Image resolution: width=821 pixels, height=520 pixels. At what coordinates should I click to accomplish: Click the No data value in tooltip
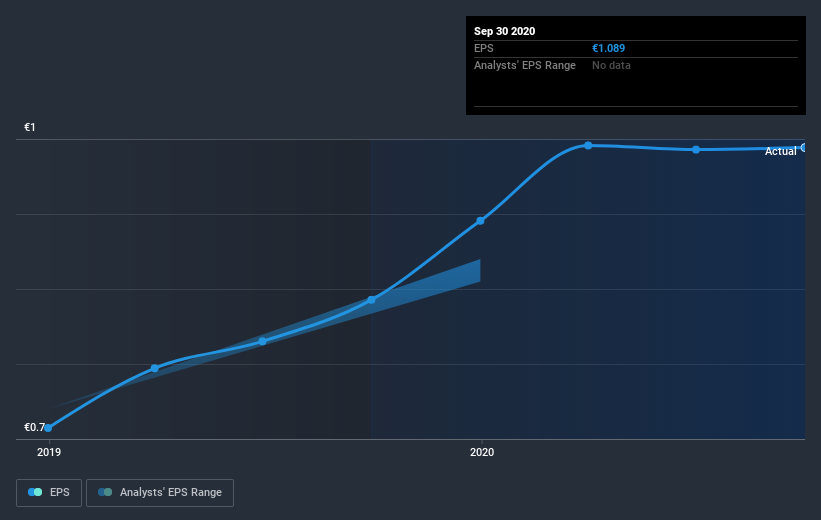[611, 65]
